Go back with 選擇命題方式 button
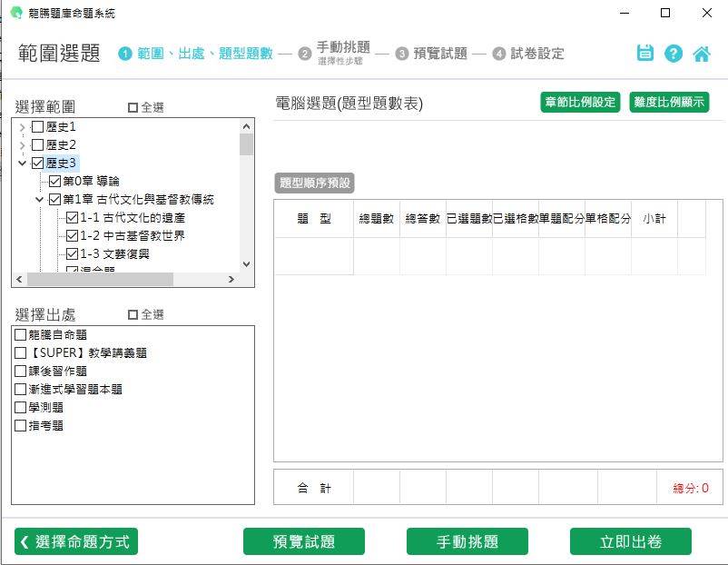 click(x=76, y=541)
